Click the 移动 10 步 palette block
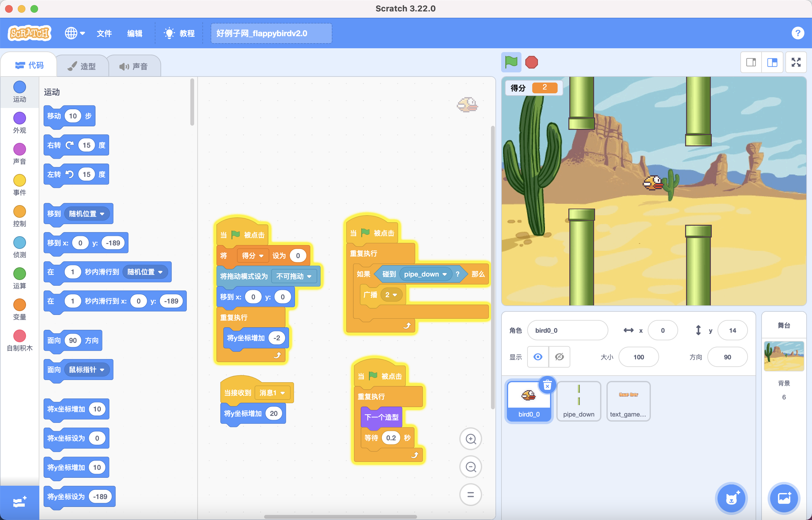The height and width of the screenshot is (520, 812). pos(69,117)
